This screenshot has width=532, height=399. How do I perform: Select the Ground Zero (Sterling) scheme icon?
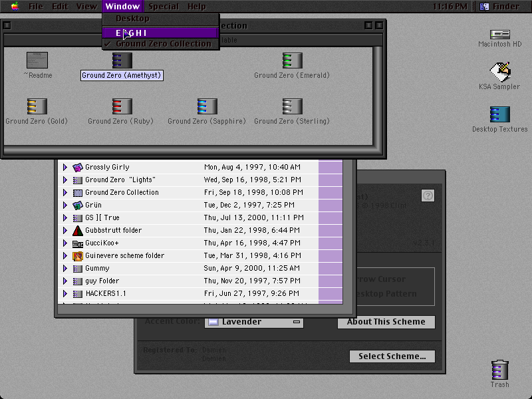tap(292, 106)
